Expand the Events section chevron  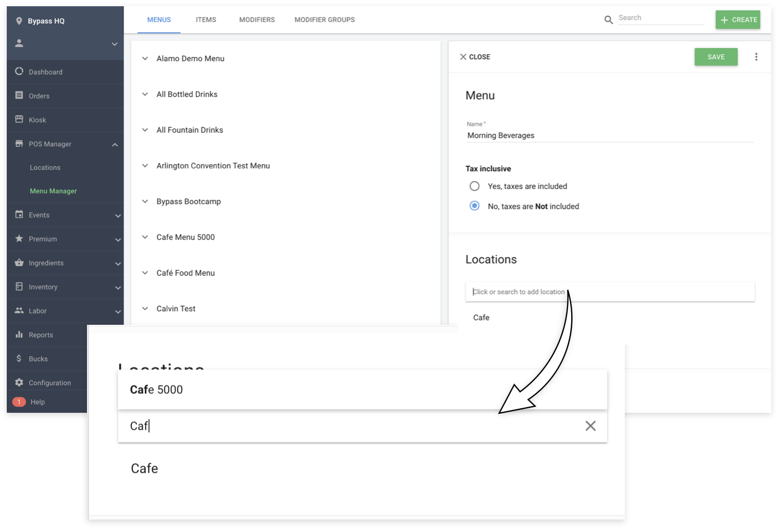(118, 216)
